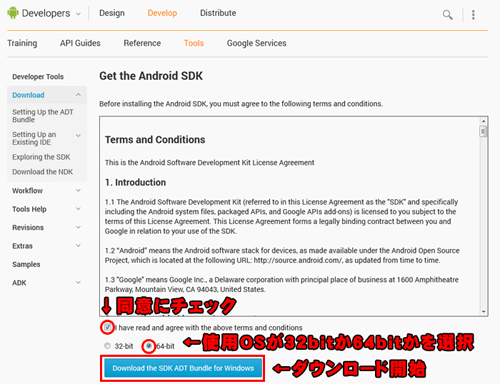Switch to the Tools tab
The image size is (500, 384).
[x=194, y=43]
